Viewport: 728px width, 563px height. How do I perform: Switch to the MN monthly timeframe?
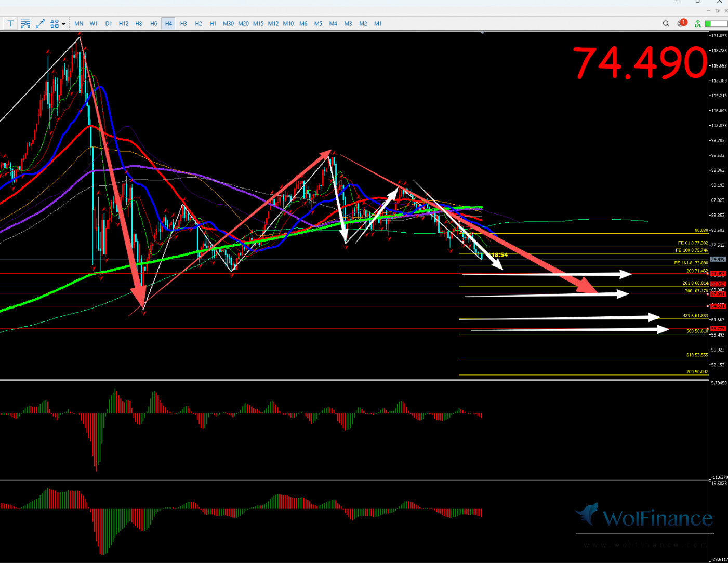[78, 23]
